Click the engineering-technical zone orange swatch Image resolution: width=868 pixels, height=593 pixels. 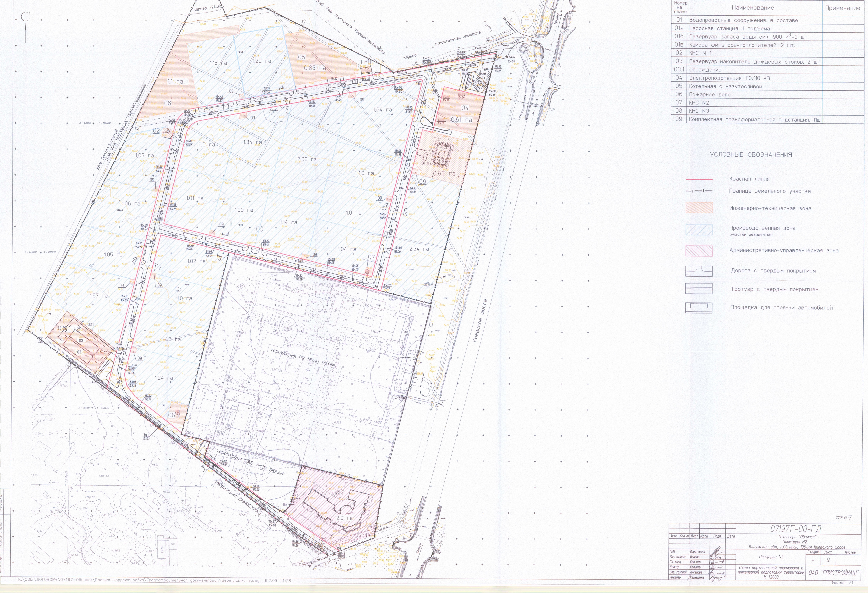699,208
